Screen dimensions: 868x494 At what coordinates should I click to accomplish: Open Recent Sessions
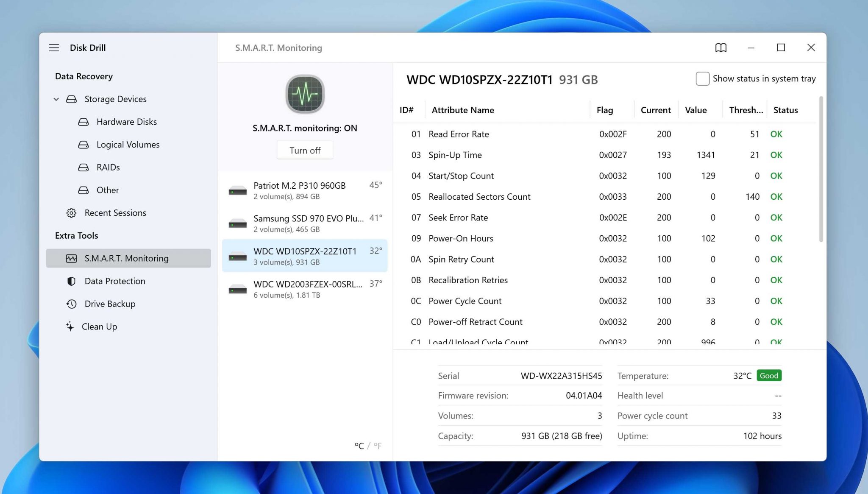tap(115, 213)
